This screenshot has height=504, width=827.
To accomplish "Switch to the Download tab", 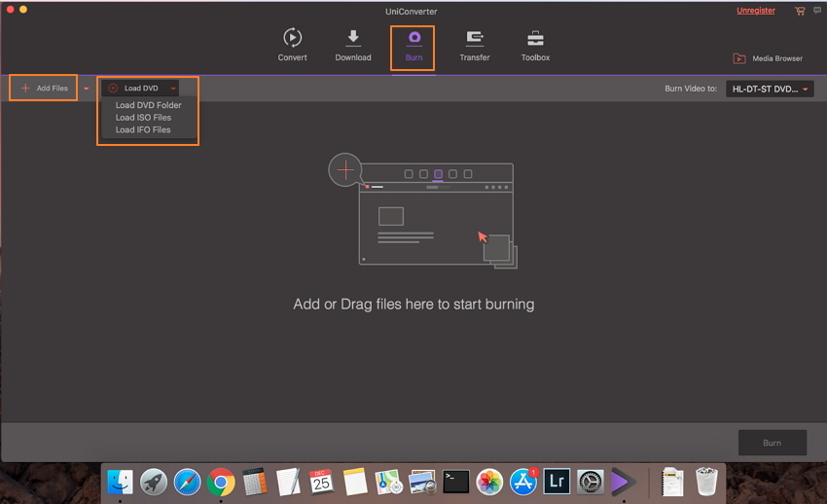I will tap(353, 45).
